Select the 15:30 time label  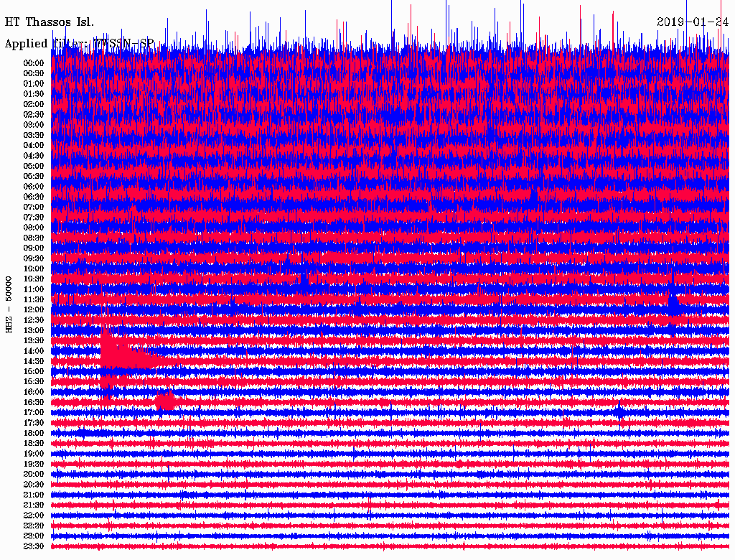point(34,382)
